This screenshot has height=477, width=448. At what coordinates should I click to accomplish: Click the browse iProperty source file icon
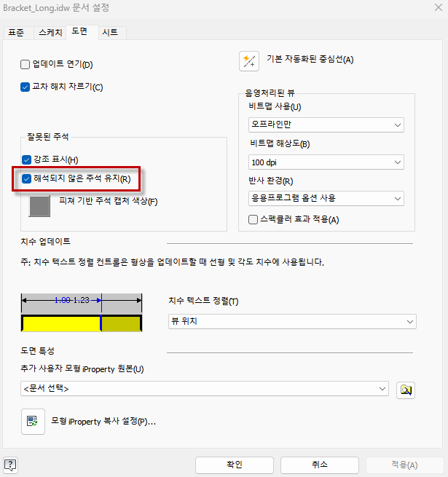[405, 390]
